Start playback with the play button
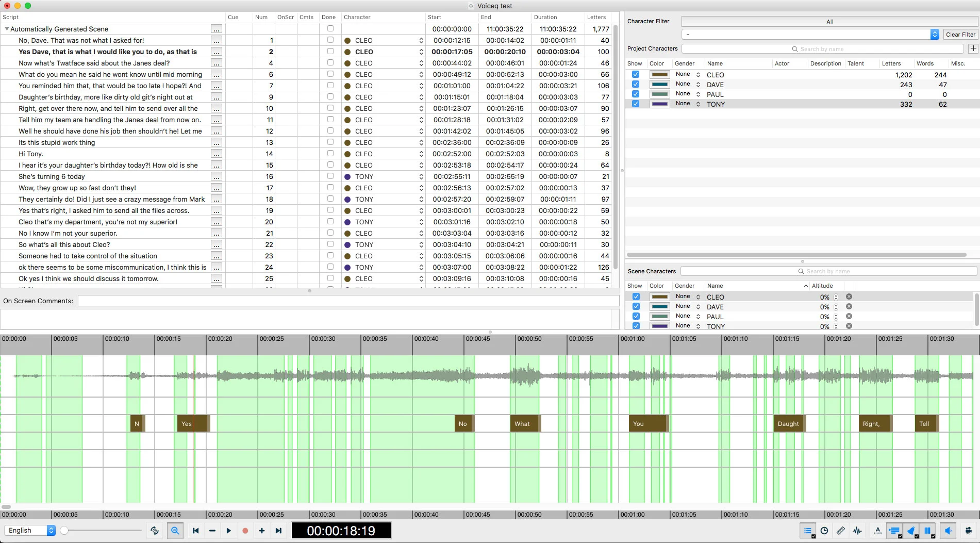The height and width of the screenshot is (543, 980). [x=228, y=531]
